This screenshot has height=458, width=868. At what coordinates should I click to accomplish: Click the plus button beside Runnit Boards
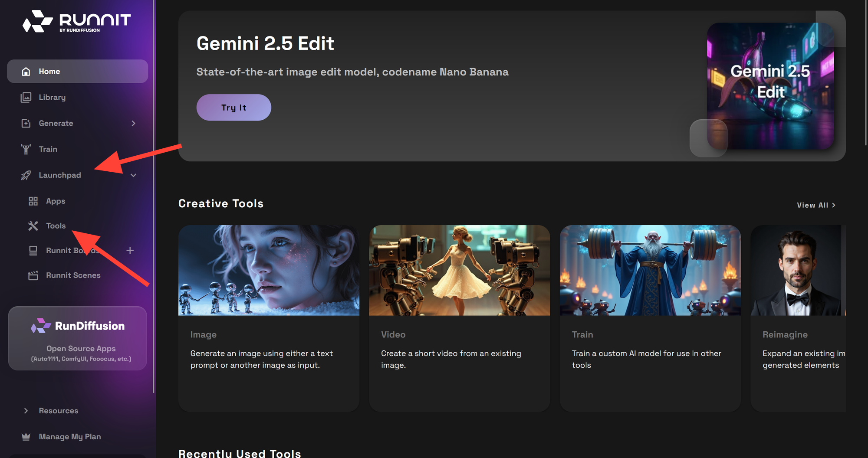[130, 250]
